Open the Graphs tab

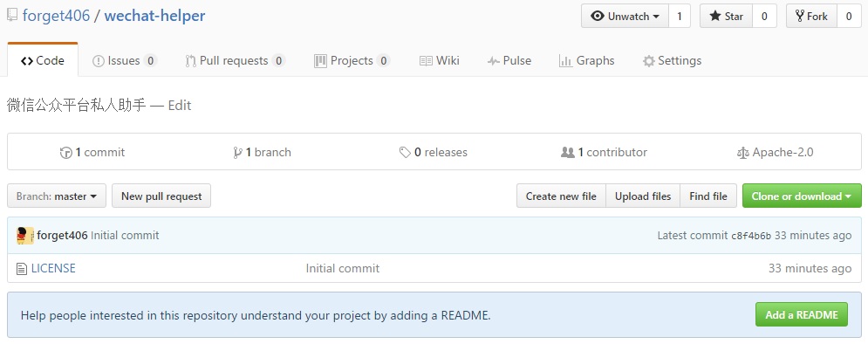pos(587,60)
